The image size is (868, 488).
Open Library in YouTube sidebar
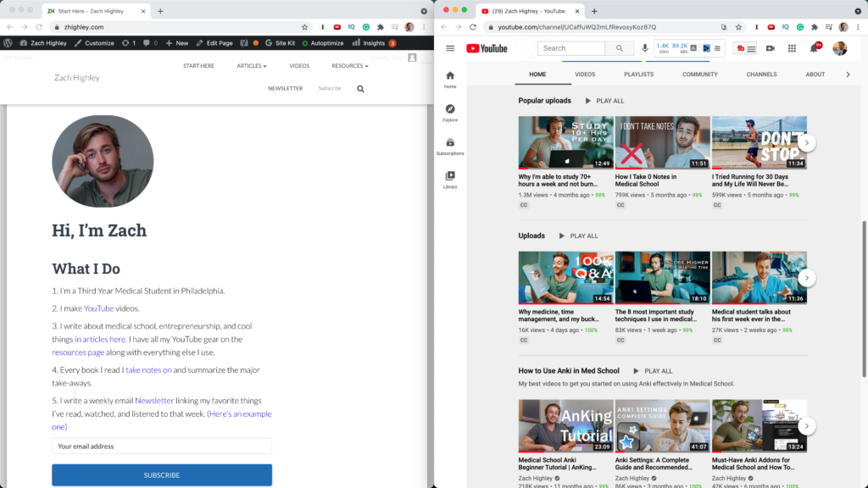tap(450, 180)
